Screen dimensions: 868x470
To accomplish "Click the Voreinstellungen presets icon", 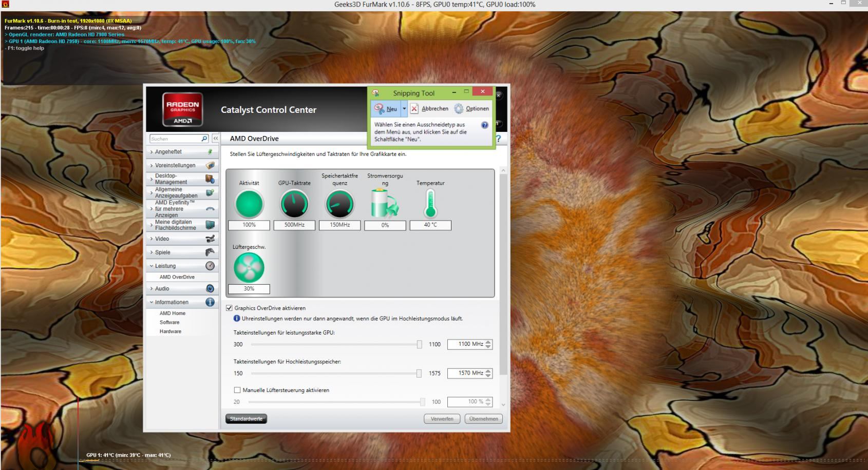I will point(210,165).
